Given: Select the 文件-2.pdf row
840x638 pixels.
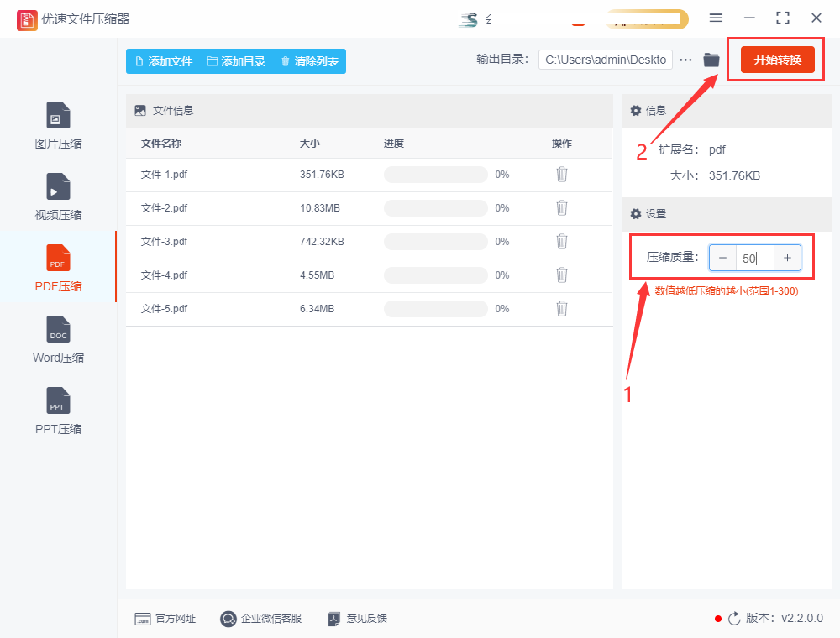Looking at the screenshot, I should pyautogui.click(x=369, y=208).
